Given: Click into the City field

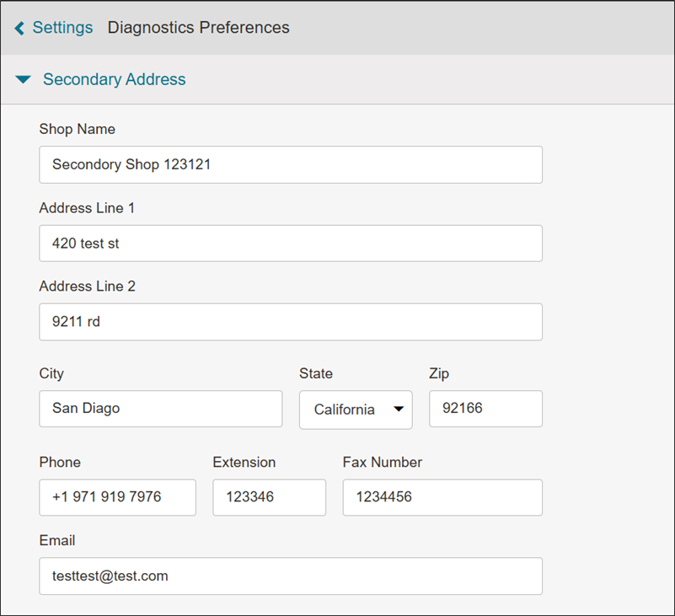Looking at the screenshot, I should (x=160, y=409).
